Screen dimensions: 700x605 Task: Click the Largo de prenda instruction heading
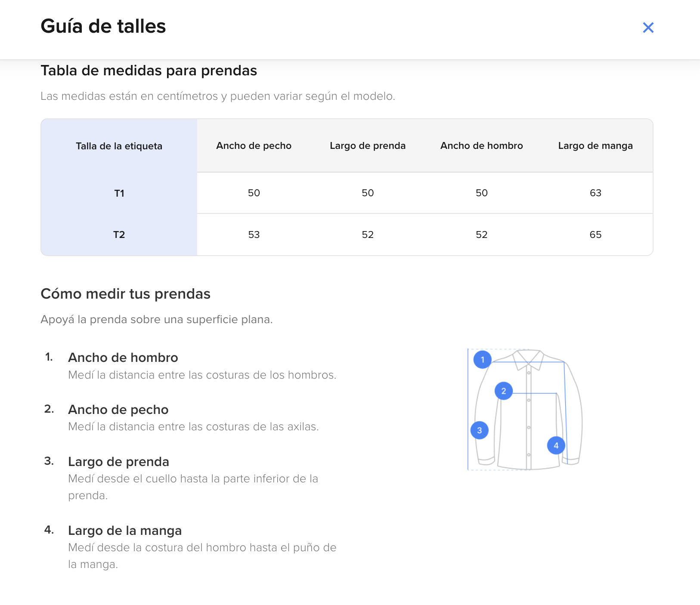(x=119, y=462)
